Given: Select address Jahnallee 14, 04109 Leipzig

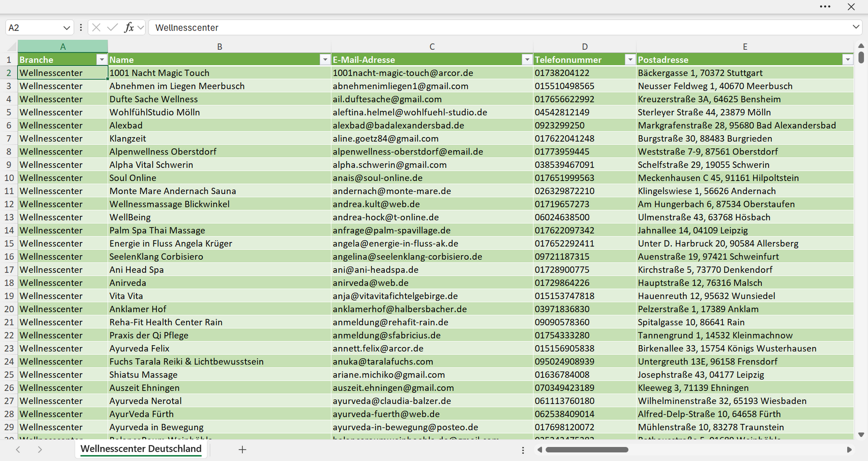Looking at the screenshot, I should [x=745, y=230].
